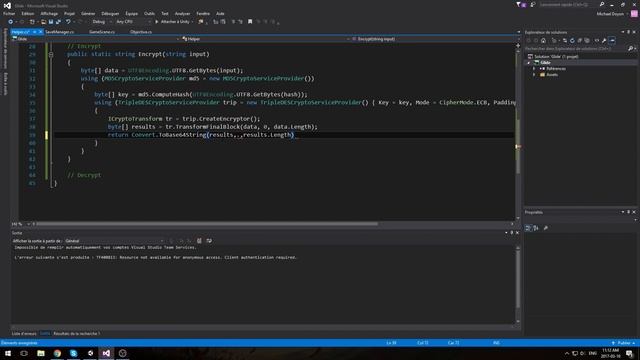The image size is (640, 360).
Task: Toggle the active selected-item sync button in solution explorer
Action: [x=612, y=40]
